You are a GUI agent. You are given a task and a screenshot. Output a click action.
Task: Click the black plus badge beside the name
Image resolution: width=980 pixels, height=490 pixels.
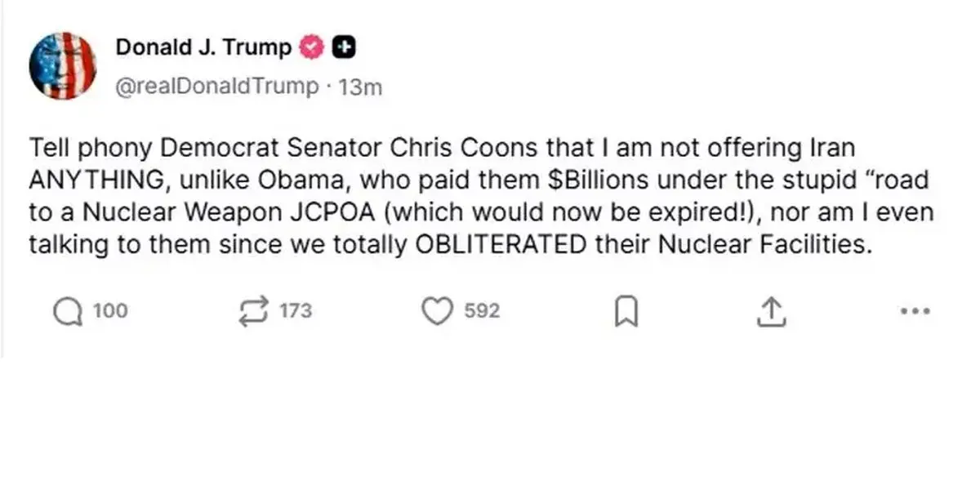tap(345, 48)
